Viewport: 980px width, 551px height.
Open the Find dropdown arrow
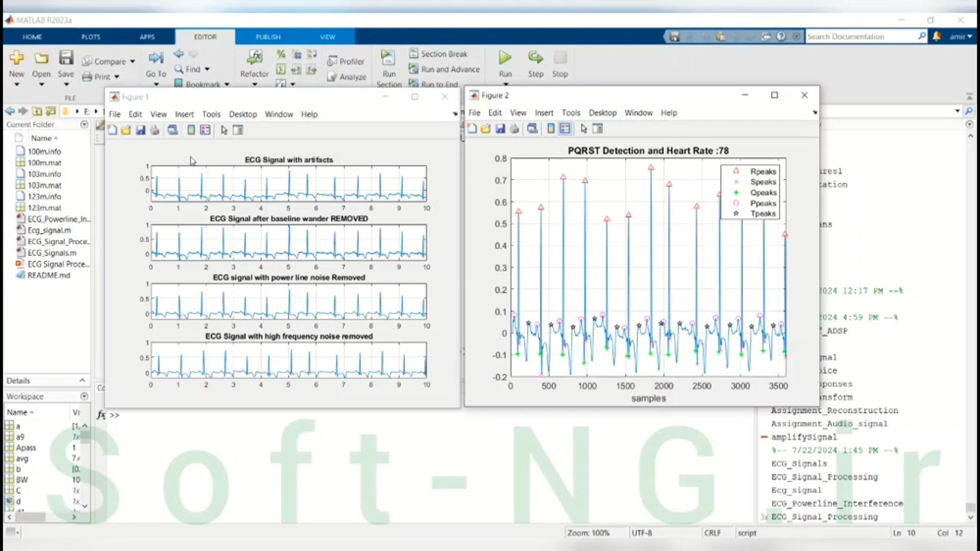coord(207,69)
